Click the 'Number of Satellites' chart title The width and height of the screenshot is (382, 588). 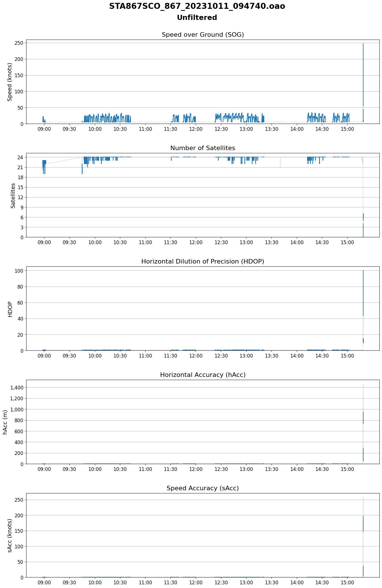coord(203,148)
